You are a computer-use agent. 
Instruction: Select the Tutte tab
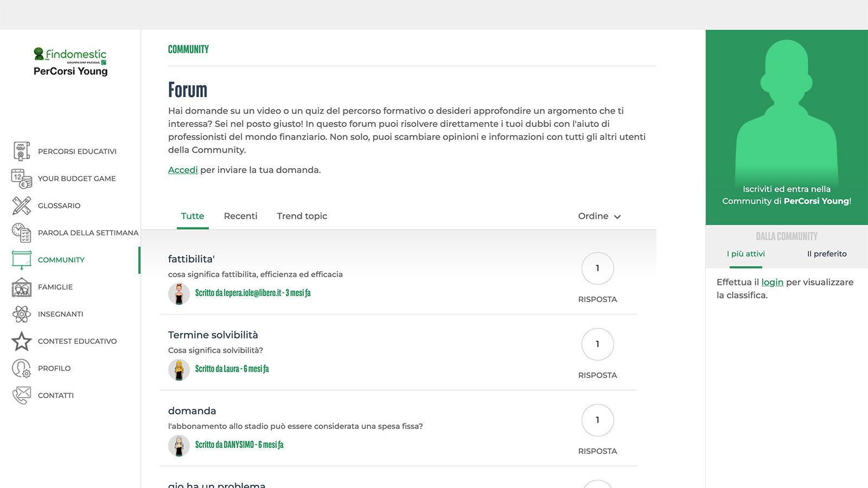(193, 216)
